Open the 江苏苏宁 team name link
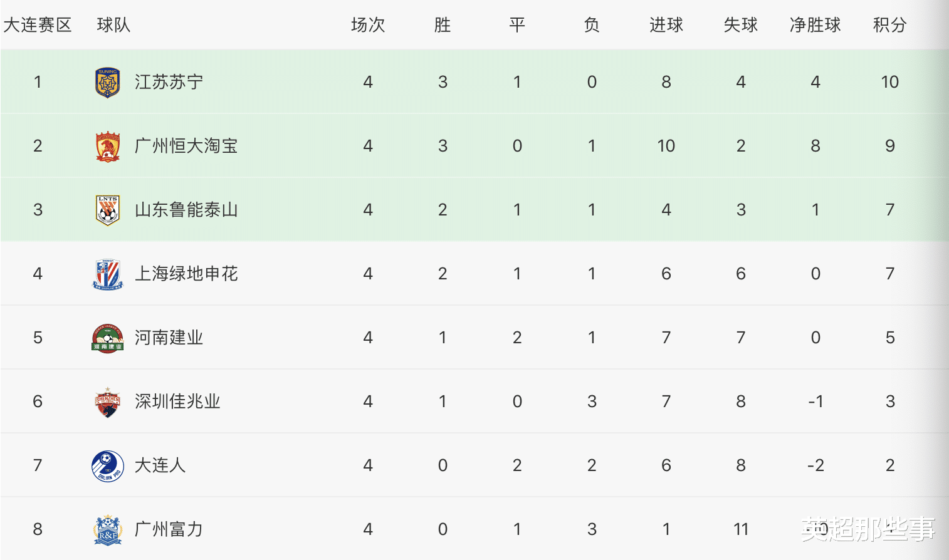The width and height of the screenshot is (949, 560). [169, 82]
